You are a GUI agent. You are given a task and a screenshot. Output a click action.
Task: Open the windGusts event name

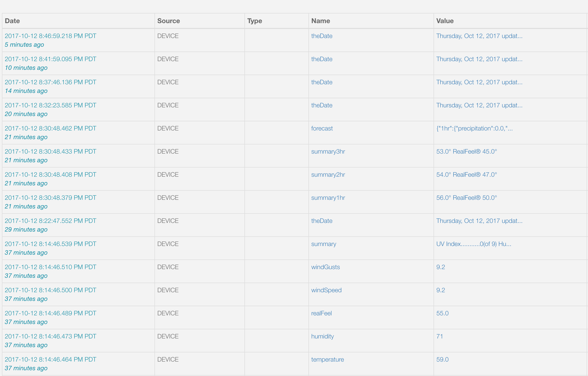326,267
